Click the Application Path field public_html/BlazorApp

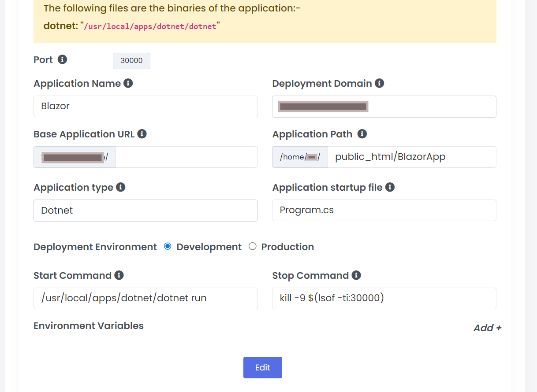click(412, 157)
